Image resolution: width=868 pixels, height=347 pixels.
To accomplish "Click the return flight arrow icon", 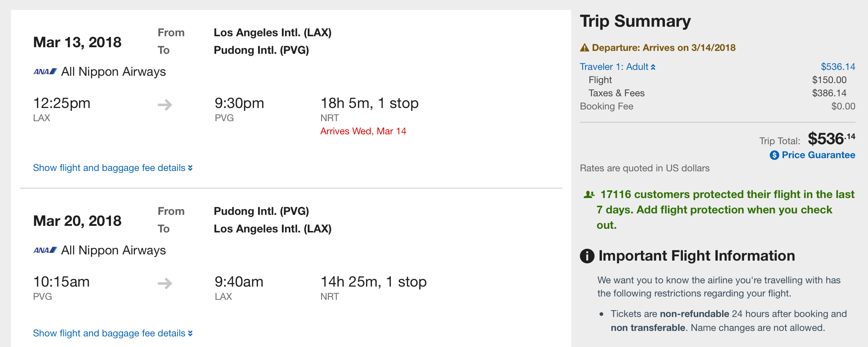I will (x=165, y=283).
